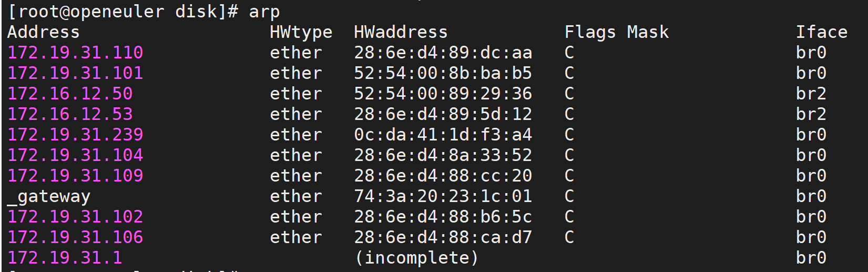Click the IP address 172.19.31.101
Image resolution: width=868 pixels, height=272 pixels.
75,73
